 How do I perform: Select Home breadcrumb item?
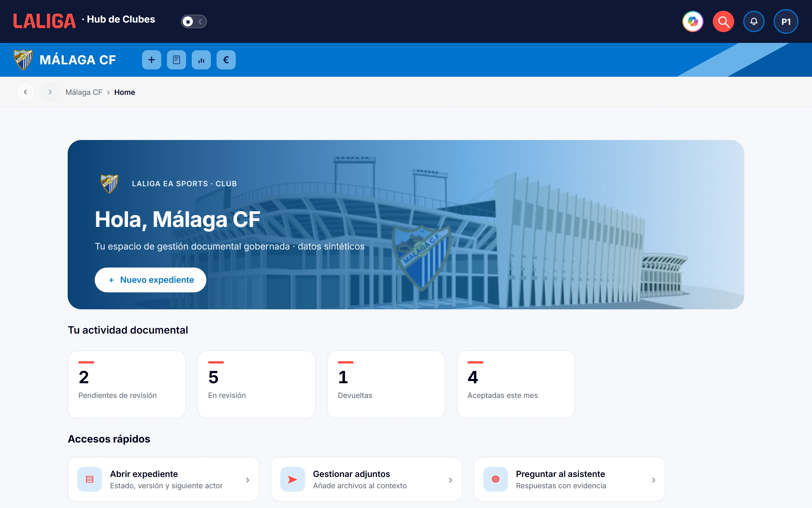tap(125, 92)
